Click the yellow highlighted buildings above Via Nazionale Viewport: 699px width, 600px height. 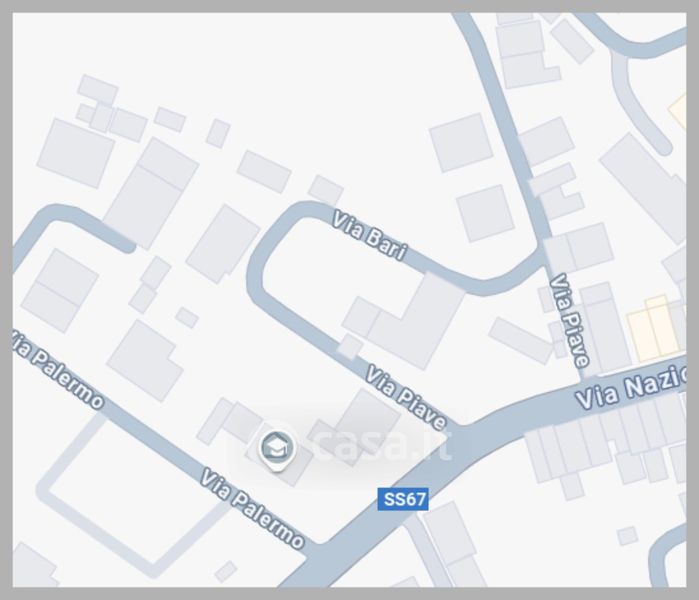pos(654,329)
